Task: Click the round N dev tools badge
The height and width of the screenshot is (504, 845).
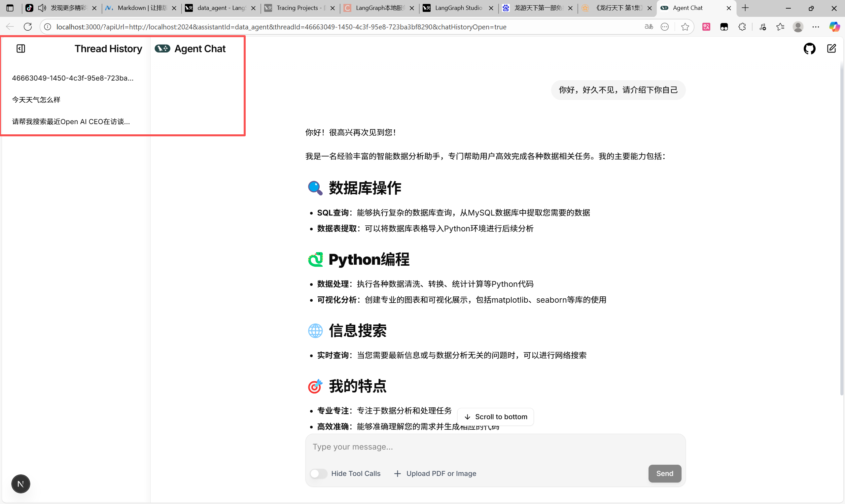Action: [x=21, y=484]
